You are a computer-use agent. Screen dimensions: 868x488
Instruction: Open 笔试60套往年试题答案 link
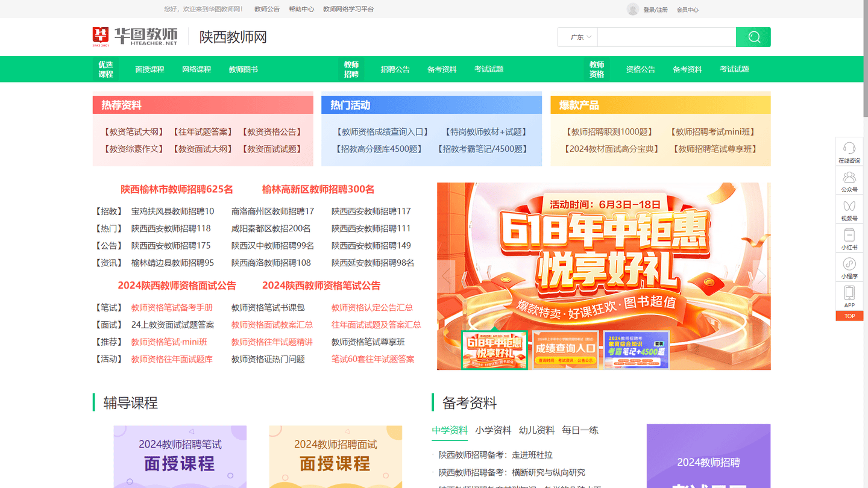click(x=373, y=359)
